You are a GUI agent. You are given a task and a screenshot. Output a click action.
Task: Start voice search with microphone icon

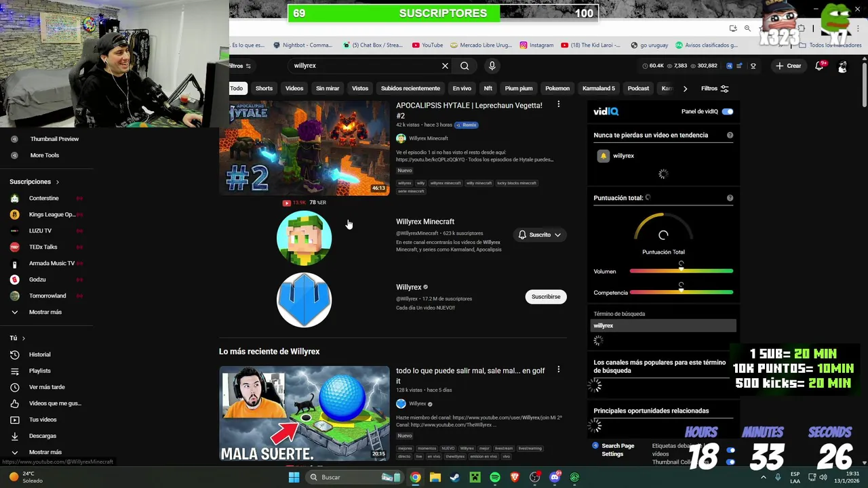pyautogui.click(x=492, y=66)
